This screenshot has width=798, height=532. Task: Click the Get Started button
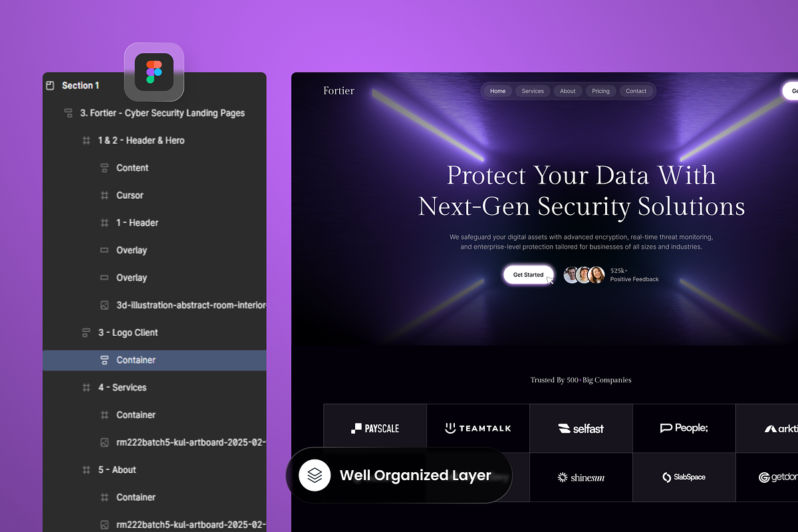[x=528, y=275]
